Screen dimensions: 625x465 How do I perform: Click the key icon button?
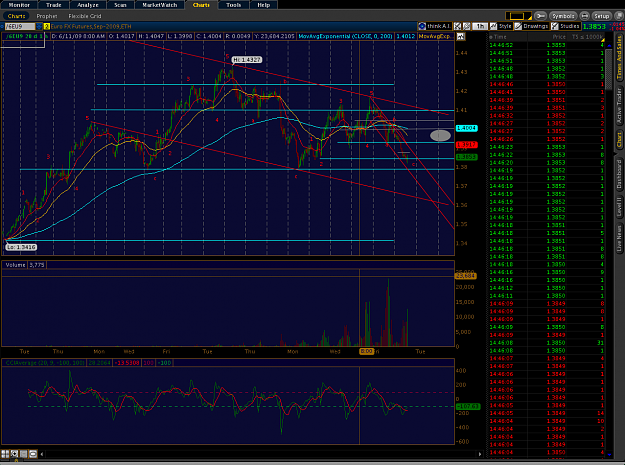coord(540,16)
